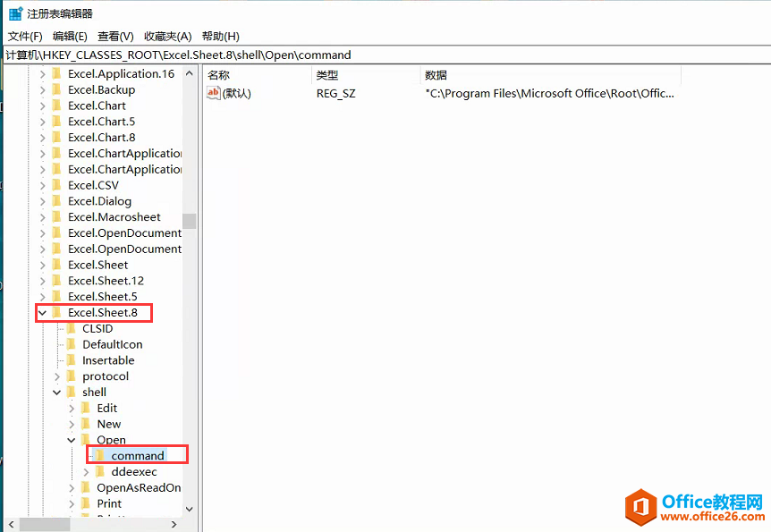Click the (默认) string value icon
The height and width of the screenshot is (532, 771).
pos(214,93)
